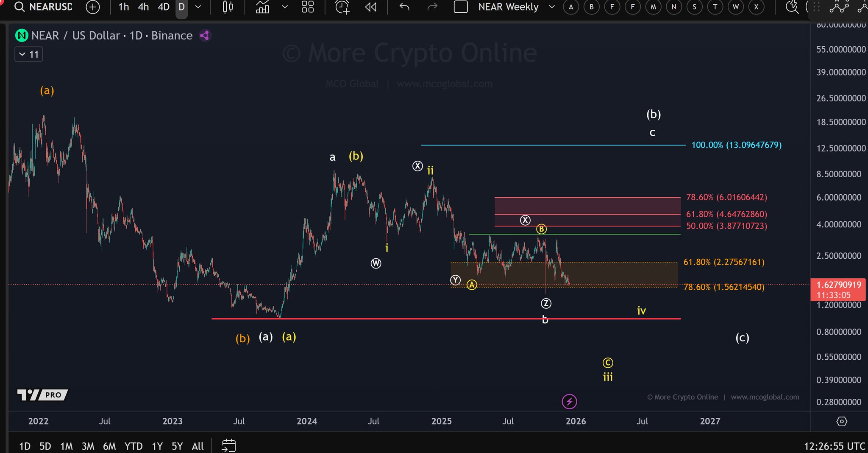Select the yellow iv wave label

[x=642, y=311]
